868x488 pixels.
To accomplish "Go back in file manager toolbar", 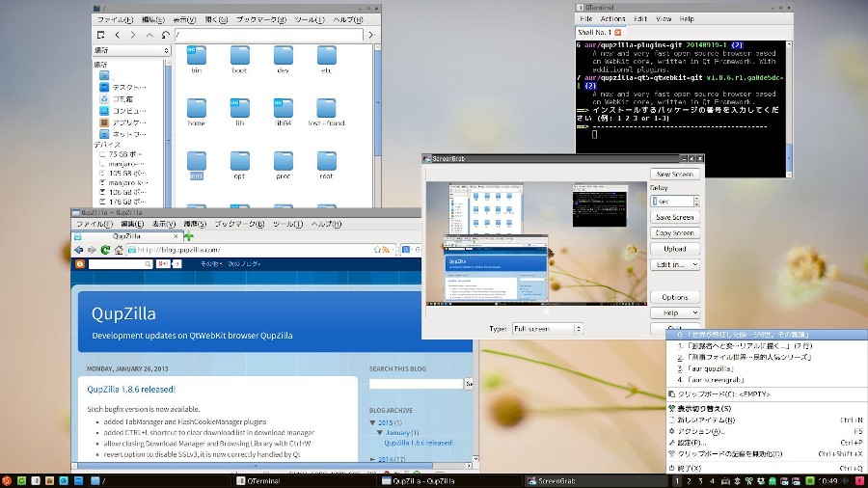I will click(x=118, y=35).
